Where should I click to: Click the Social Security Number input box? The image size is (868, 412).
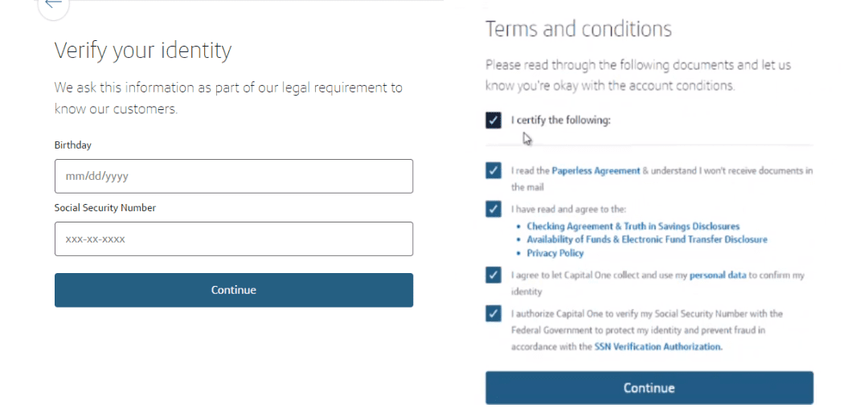click(x=233, y=239)
